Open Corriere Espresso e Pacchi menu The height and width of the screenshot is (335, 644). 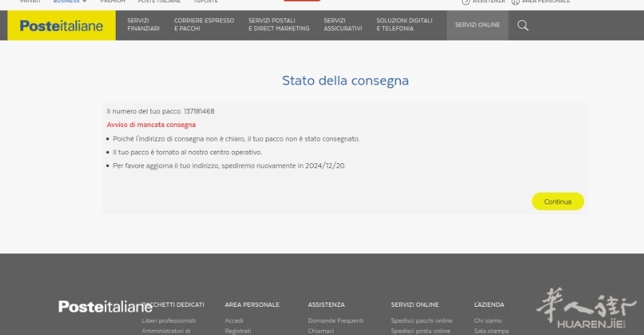click(x=204, y=25)
